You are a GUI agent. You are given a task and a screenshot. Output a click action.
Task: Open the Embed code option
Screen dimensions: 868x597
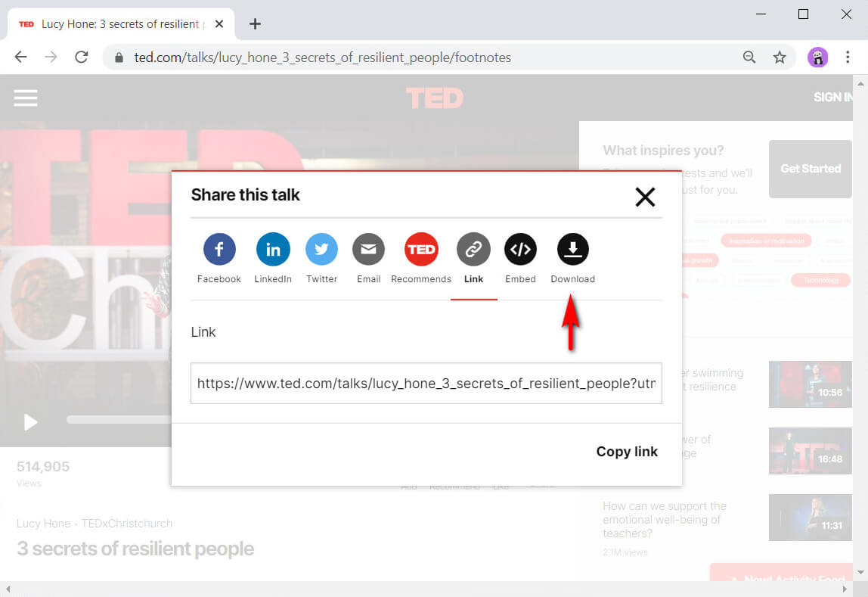pyautogui.click(x=520, y=249)
